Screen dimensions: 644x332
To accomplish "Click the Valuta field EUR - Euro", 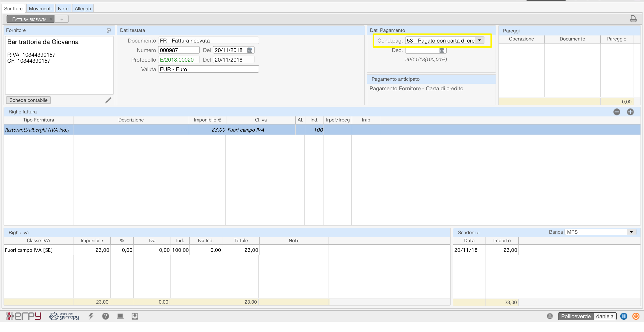I will [208, 69].
